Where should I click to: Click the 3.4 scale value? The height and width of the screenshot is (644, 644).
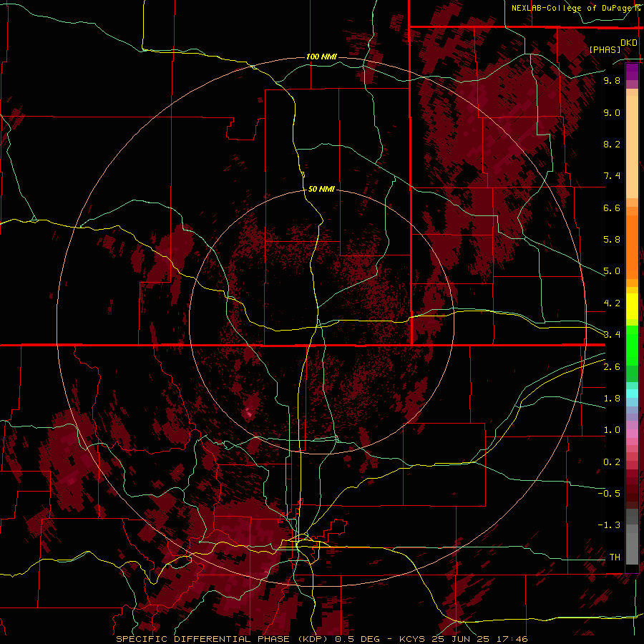tap(612, 335)
